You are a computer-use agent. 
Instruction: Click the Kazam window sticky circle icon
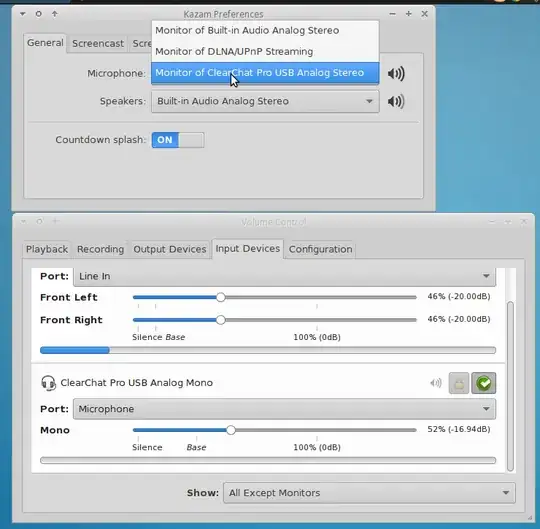tap(39, 14)
